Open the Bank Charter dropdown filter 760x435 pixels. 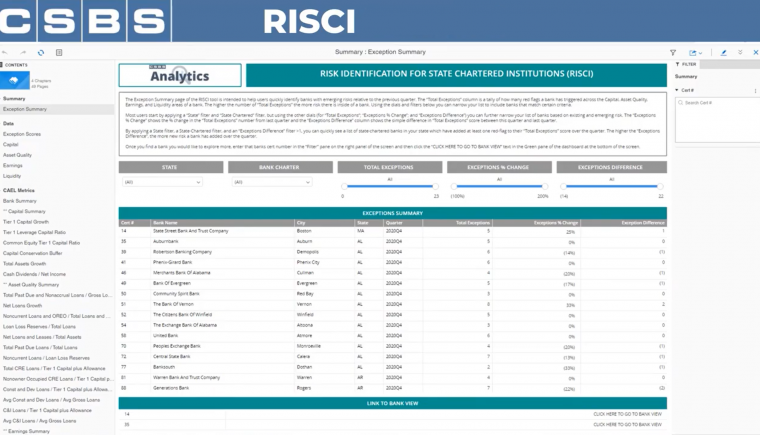tap(271, 182)
